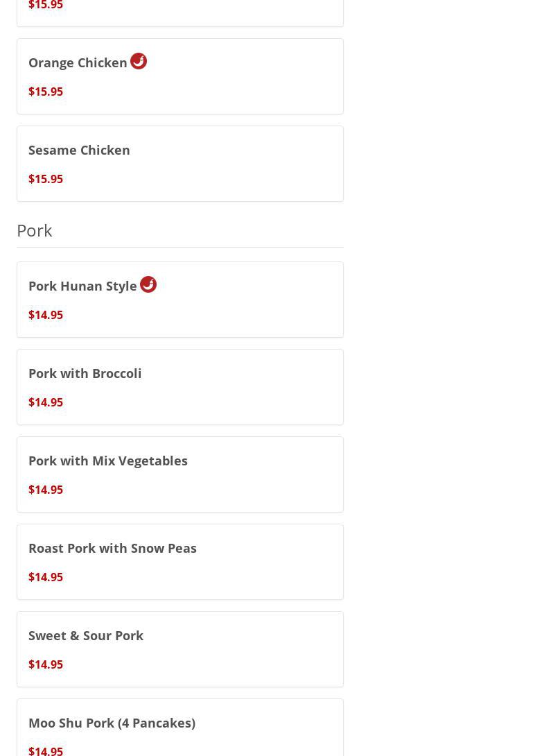Click the spicy icon beside Pork Hunan Style

tap(148, 284)
